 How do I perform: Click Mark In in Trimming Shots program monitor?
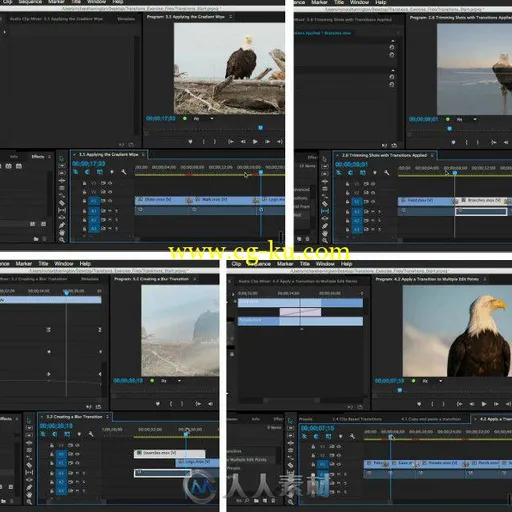coord(466,142)
